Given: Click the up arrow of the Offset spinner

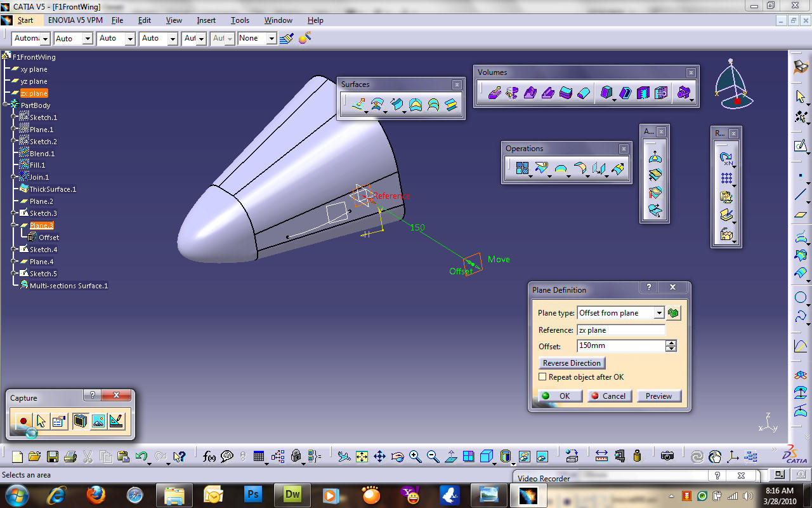Looking at the screenshot, I should pos(671,342).
